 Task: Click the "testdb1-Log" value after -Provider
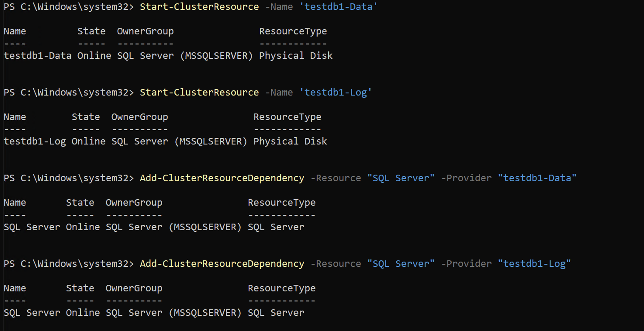pyautogui.click(x=534, y=264)
